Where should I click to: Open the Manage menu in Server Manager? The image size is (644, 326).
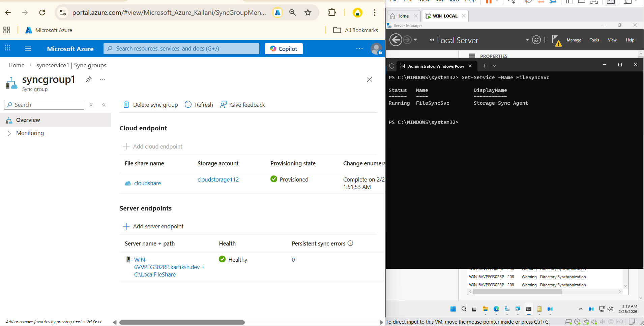[574, 40]
